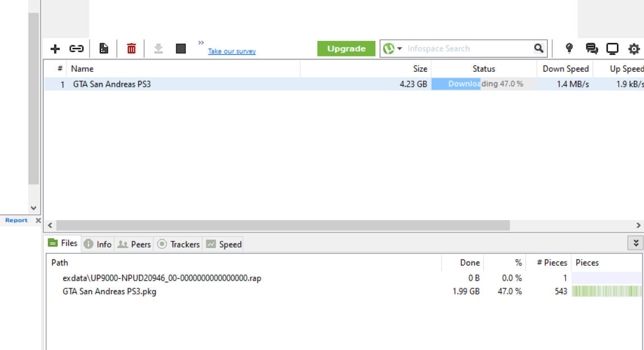Open Preferences gear icon
Viewport: 644px width, 350px height.
(634, 49)
